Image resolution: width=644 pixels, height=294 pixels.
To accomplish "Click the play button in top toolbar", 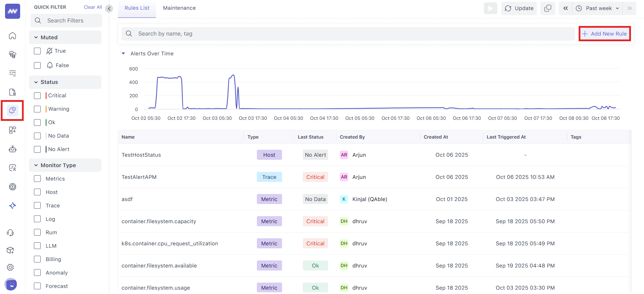I will [x=490, y=8].
